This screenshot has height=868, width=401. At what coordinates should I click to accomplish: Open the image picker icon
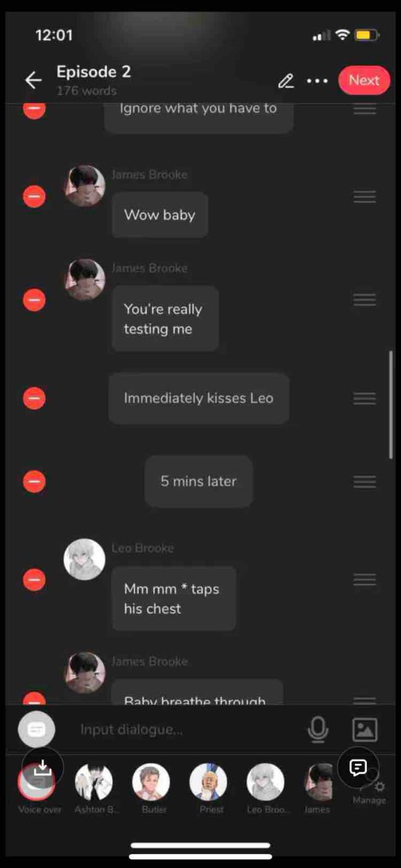point(365,730)
